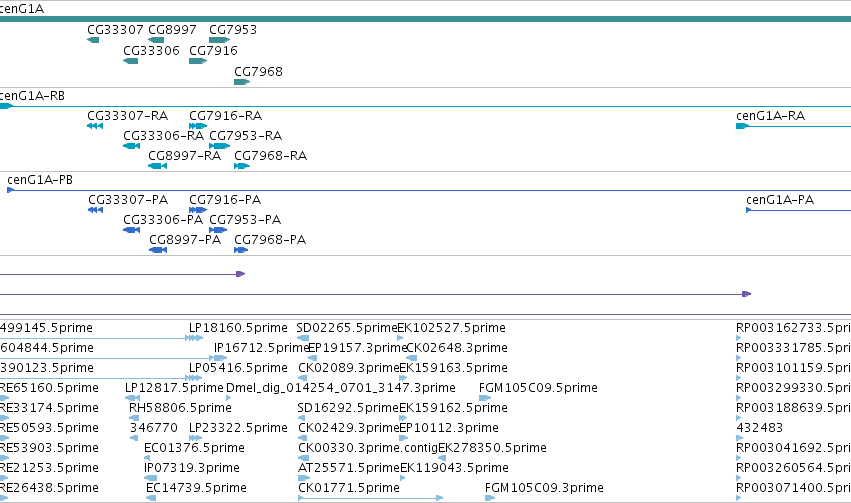Open the CK00330.3prime.contig label
This screenshot has height=503, width=851.
pos(368,448)
